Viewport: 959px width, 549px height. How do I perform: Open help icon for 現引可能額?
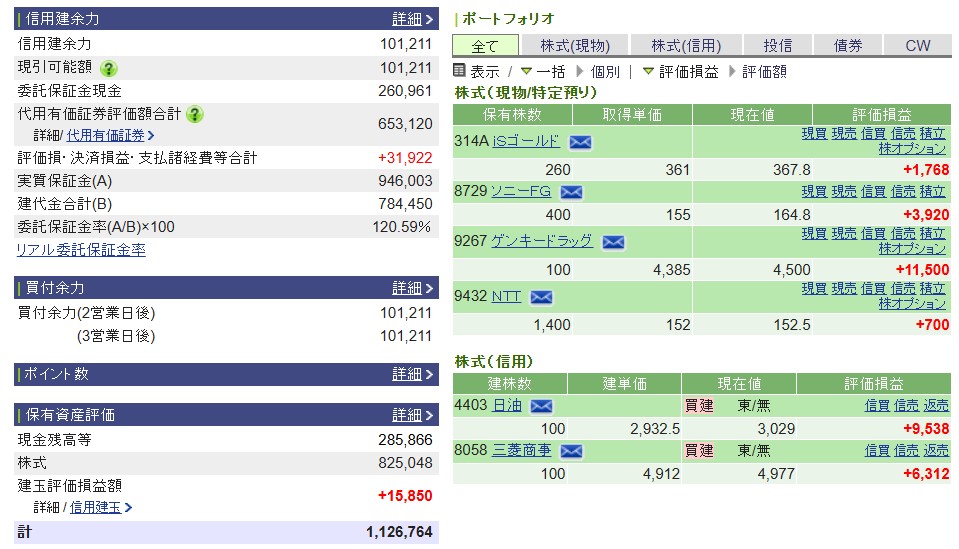coord(108,68)
